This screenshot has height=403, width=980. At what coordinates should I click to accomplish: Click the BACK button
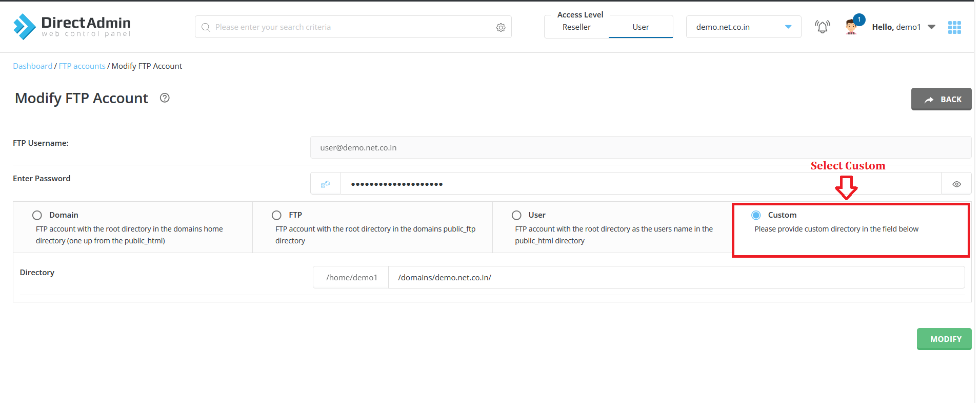point(941,99)
